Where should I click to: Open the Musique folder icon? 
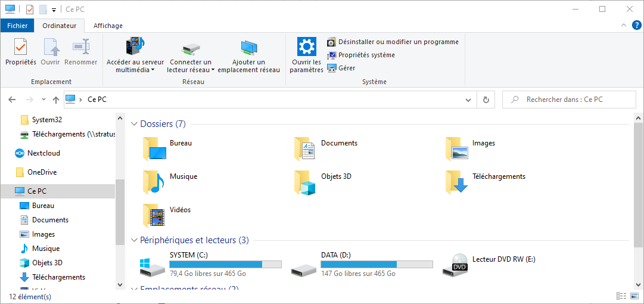(153, 182)
